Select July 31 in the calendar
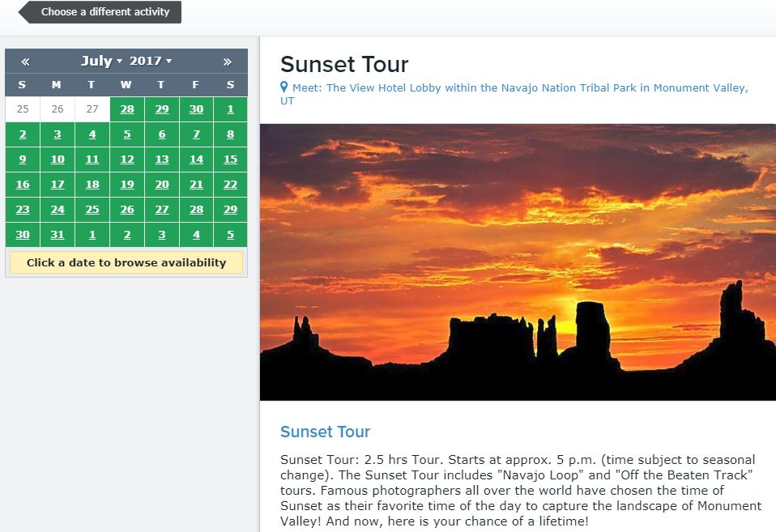 click(x=58, y=235)
